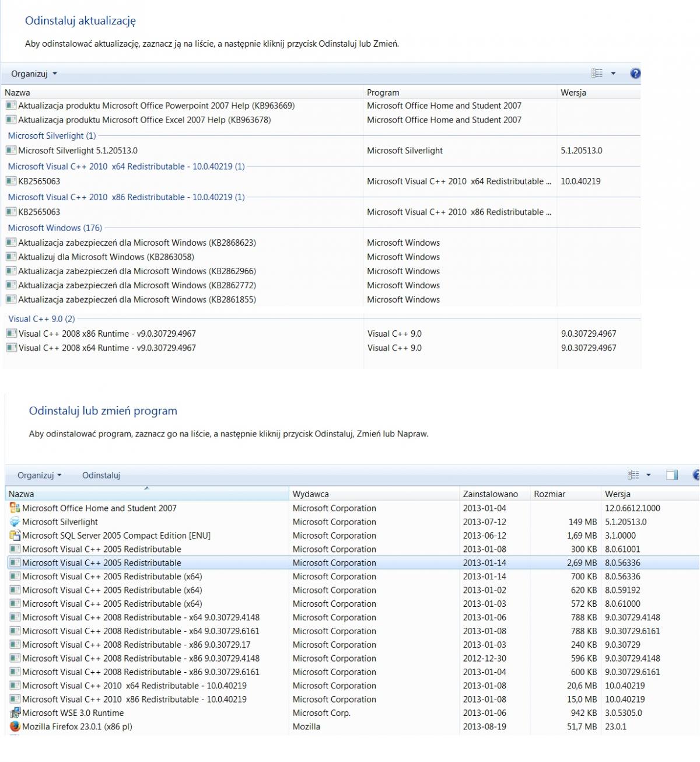
Task: Click the icon of Visual C++ 2008 Redistributable x86 9.0.30729.6161
Action: pos(15,672)
